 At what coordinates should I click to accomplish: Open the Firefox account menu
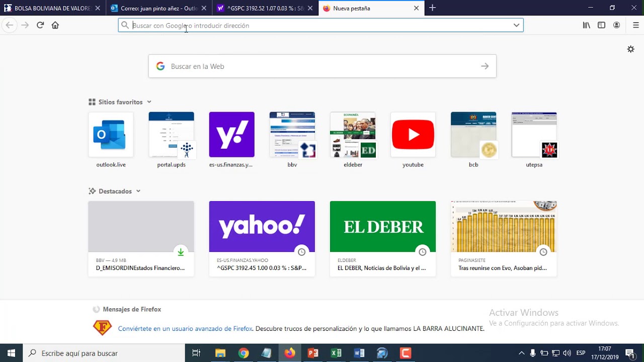click(x=616, y=25)
